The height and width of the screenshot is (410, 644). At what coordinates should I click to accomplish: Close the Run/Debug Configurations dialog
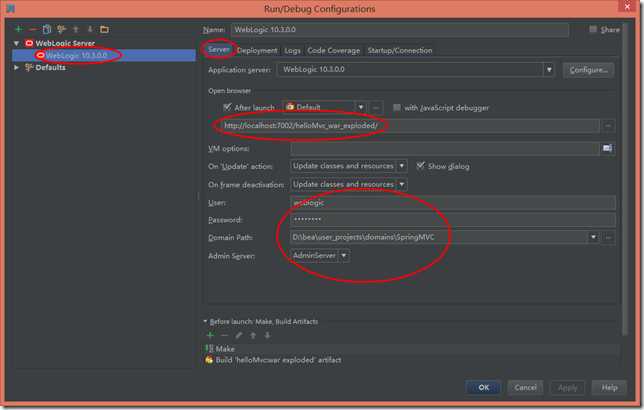click(x=627, y=7)
